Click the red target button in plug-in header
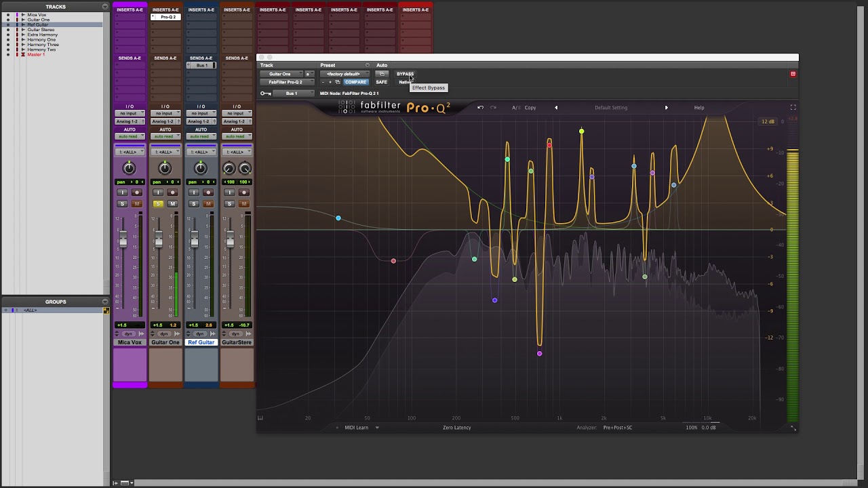The width and height of the screenshot is (868, 488). pyautogui.click(x=793, y=74)
